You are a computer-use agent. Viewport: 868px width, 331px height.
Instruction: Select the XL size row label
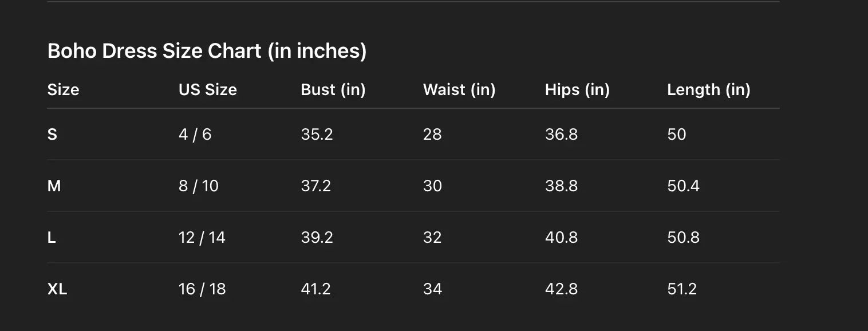click(57, 289)
